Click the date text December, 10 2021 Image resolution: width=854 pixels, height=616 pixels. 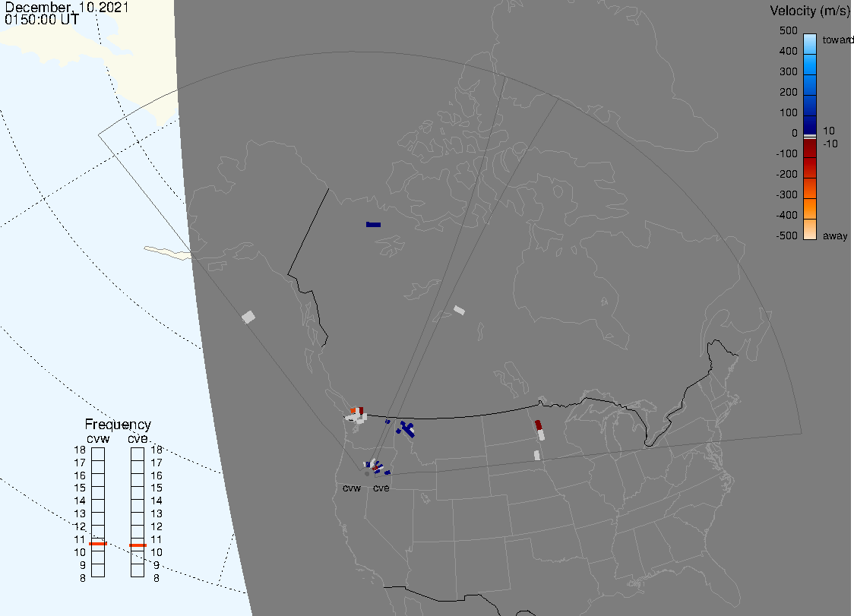[67, 7]
